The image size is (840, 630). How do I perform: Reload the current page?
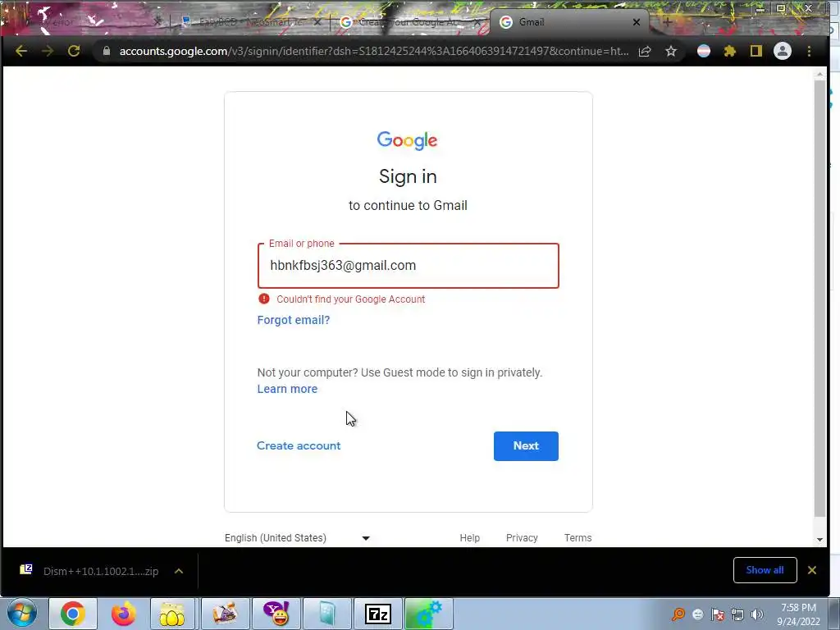pos(74,51)
